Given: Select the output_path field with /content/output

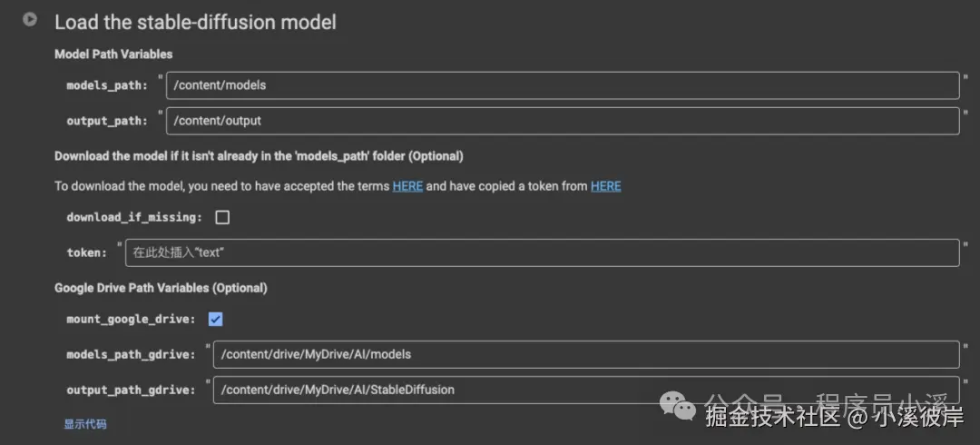Looking at the screenshot, I should pyautogui.click(x=563, y=121).
